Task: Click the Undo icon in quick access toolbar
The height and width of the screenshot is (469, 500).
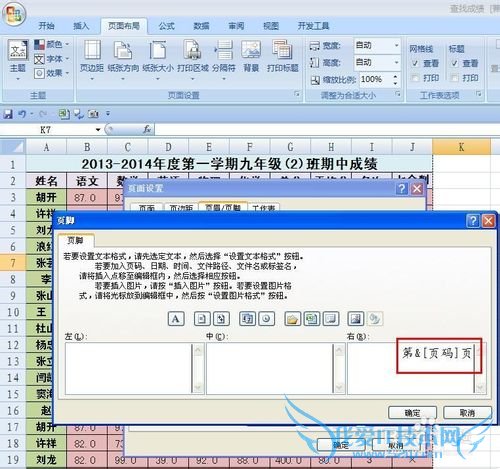Action: click(x=22, y=114)
